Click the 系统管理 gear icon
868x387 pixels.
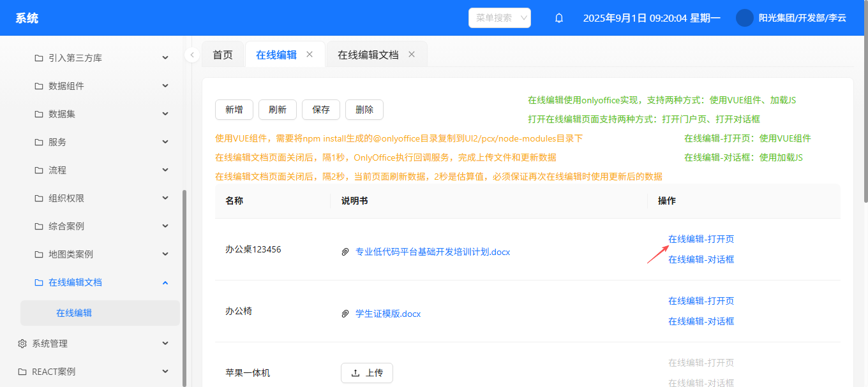(x=22, y=344)
